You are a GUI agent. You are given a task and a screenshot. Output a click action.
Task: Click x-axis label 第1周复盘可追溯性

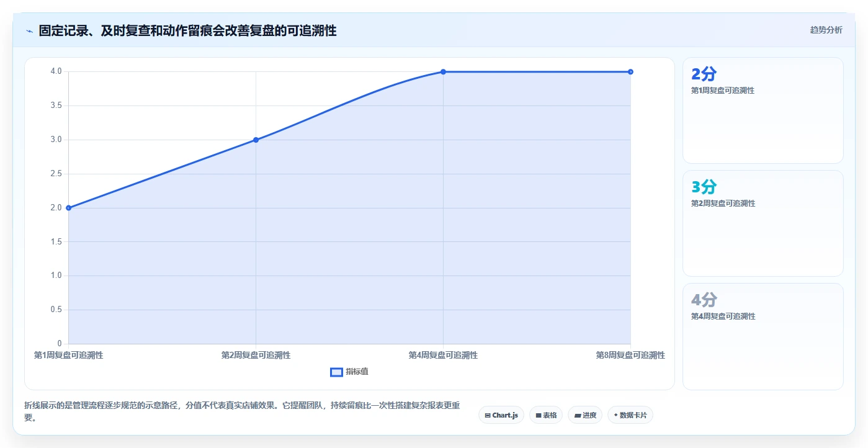pos(68,356)
